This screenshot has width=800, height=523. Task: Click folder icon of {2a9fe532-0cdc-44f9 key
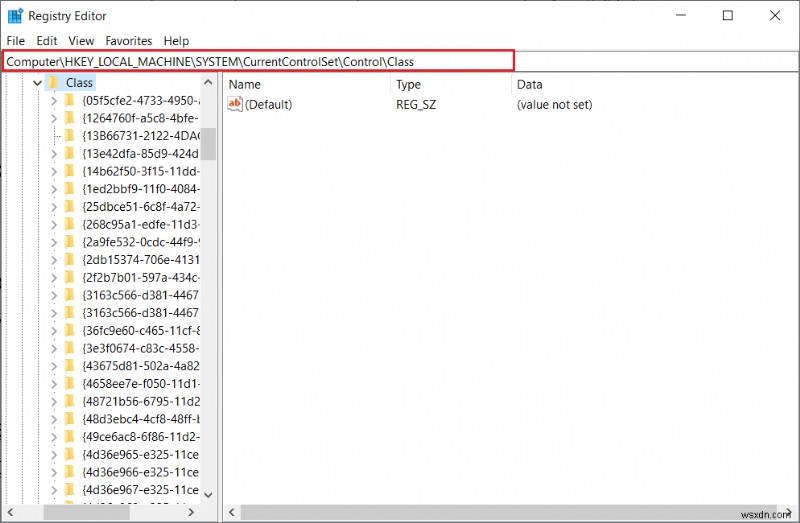[x=70, y=242]
